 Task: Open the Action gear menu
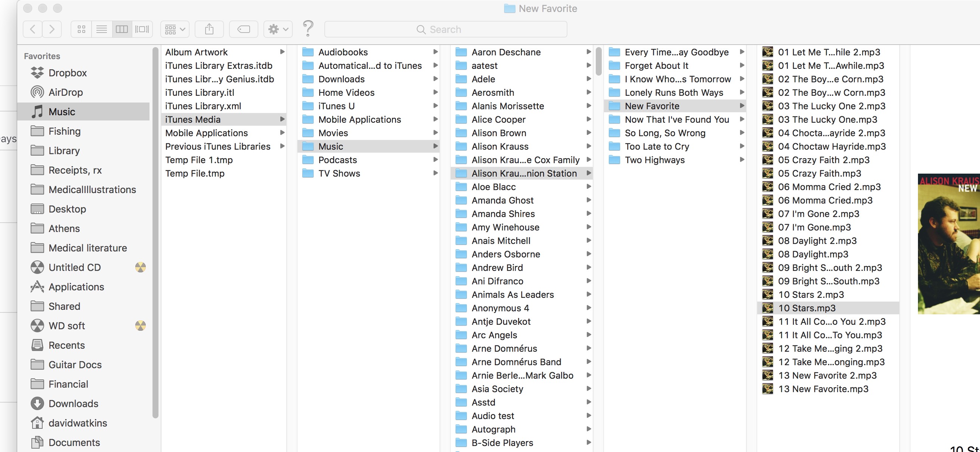click(x=278, y=29)
